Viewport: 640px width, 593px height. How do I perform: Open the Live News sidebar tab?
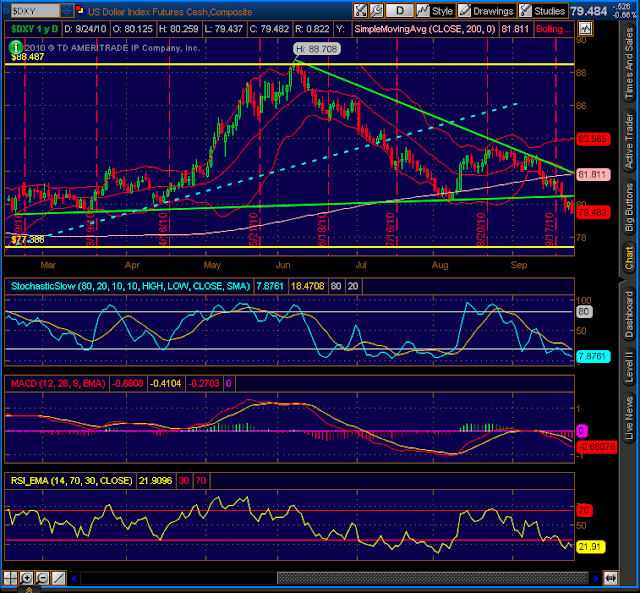tap(629, 418)
